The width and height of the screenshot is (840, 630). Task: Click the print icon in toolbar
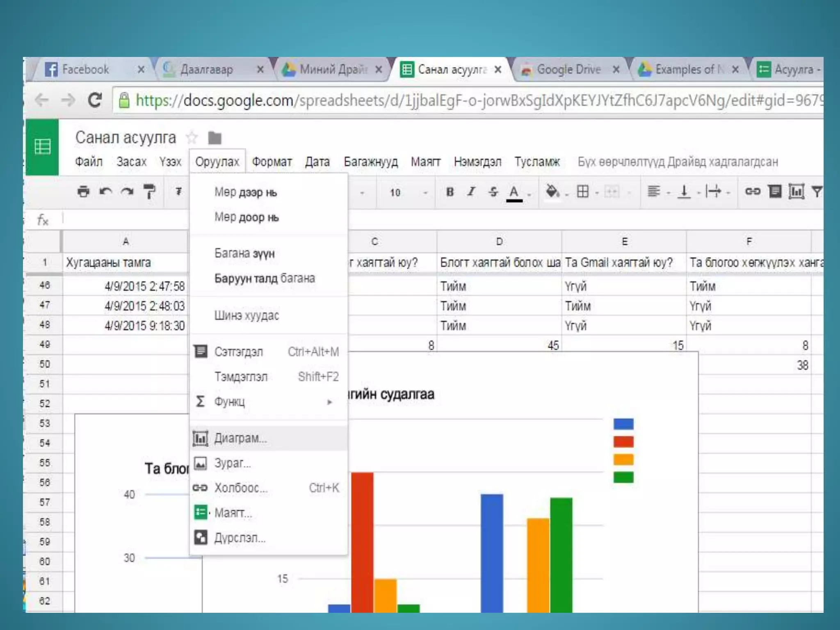point(83,191)
